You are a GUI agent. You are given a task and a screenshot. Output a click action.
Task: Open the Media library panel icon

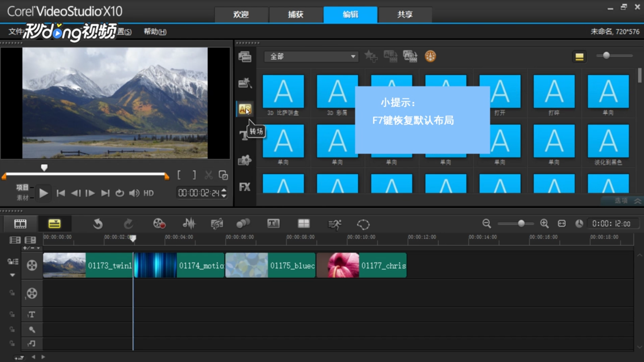[x=245, y=57]
